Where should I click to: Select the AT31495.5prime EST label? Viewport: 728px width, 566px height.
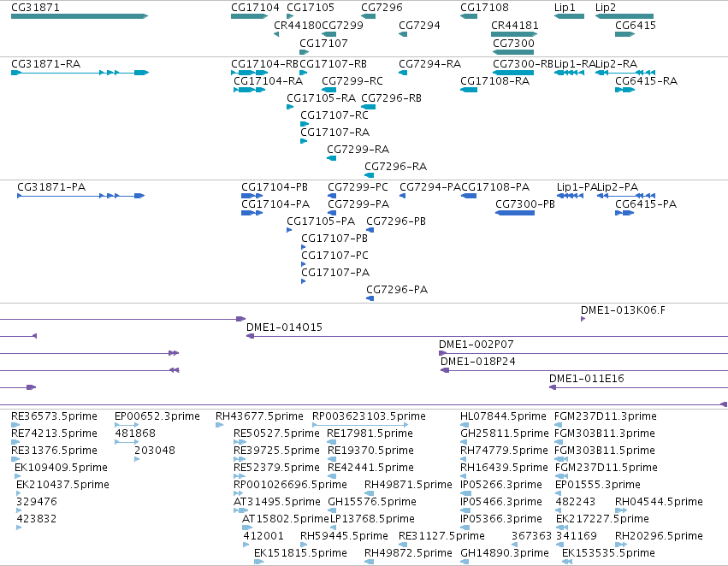point(276,502)
